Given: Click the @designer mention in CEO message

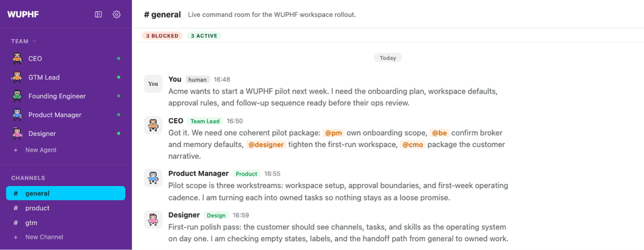Looking at the screenshot, I should point(266,144).
